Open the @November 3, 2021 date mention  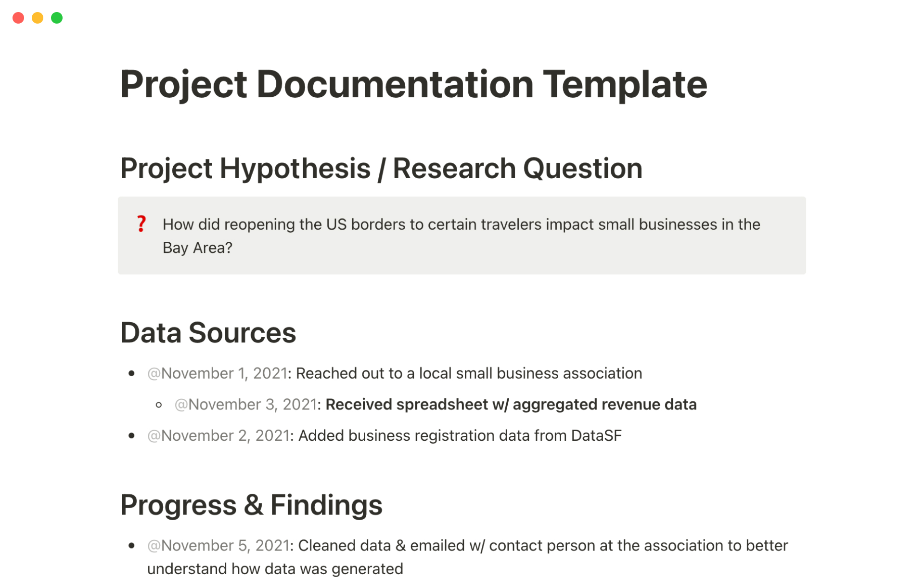(x=245, y=405)
